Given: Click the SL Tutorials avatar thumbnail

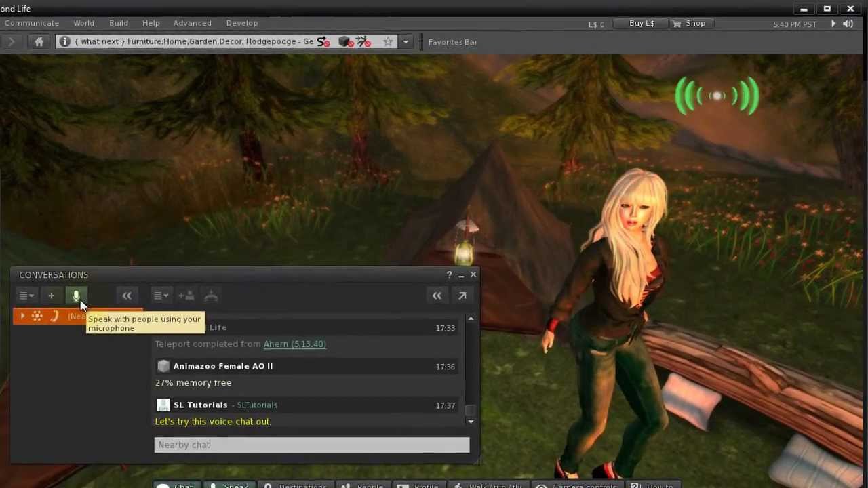Looking at the screenshot, I should tap(163, 405).
